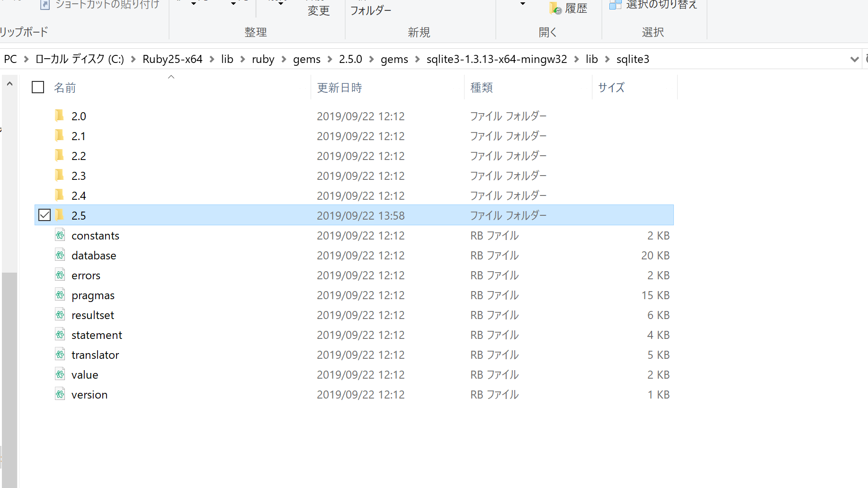Navigate to Ruby25-x64 in the breadcrumb

tap(172, 59)
